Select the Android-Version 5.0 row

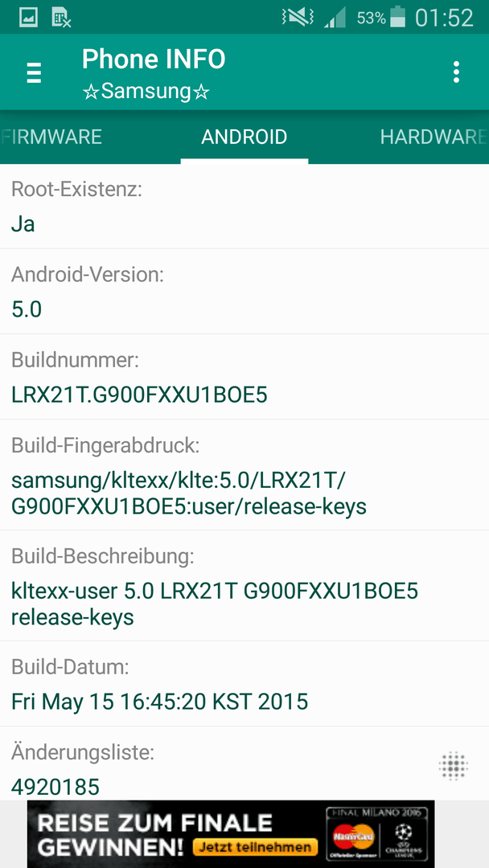coord(244,292)
